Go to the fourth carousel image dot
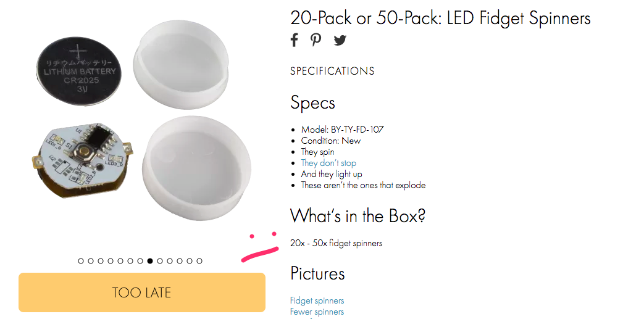The height and width of the screenshot is (319, 644). point(111,261)
